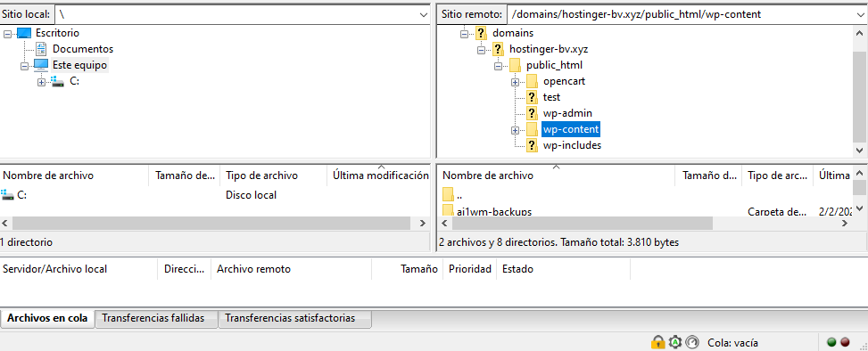Click remote tree scrollbar down arrow
The height and width of the screenshot is (351, 868).
(860, 150)
